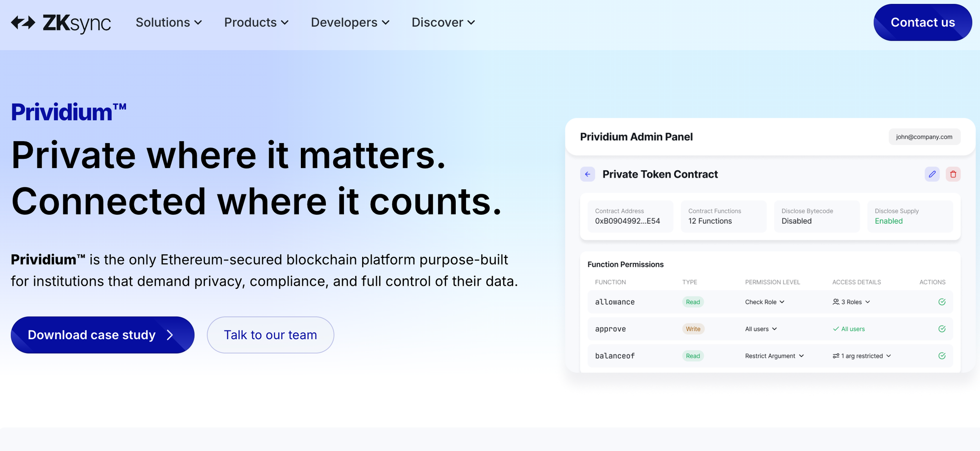
Task: Click the john@company.com account badge
Action: 924,137
